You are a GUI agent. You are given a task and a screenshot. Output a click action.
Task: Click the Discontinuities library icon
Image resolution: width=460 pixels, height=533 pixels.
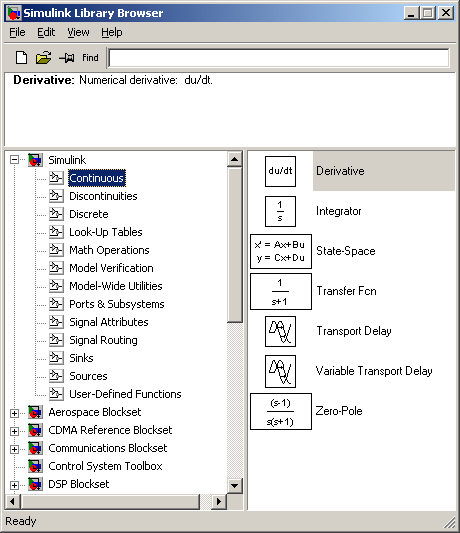pyautogui.click(x=56, y=196)
